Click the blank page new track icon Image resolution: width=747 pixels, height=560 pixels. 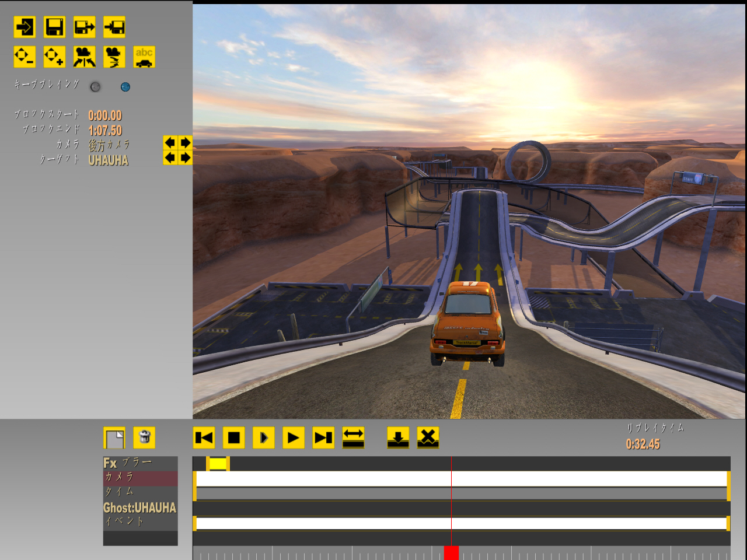coord(114,438)
